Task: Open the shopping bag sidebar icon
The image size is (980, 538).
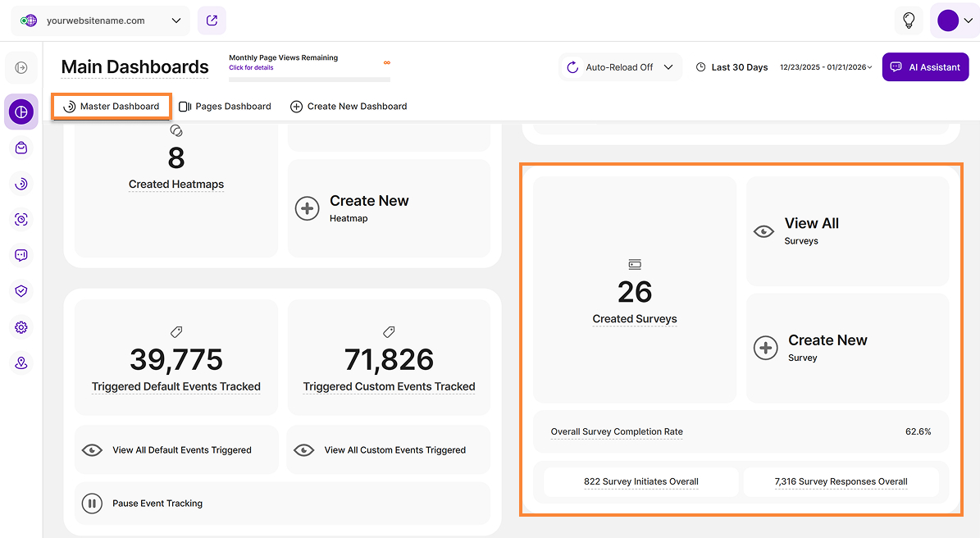Action: 21,148
